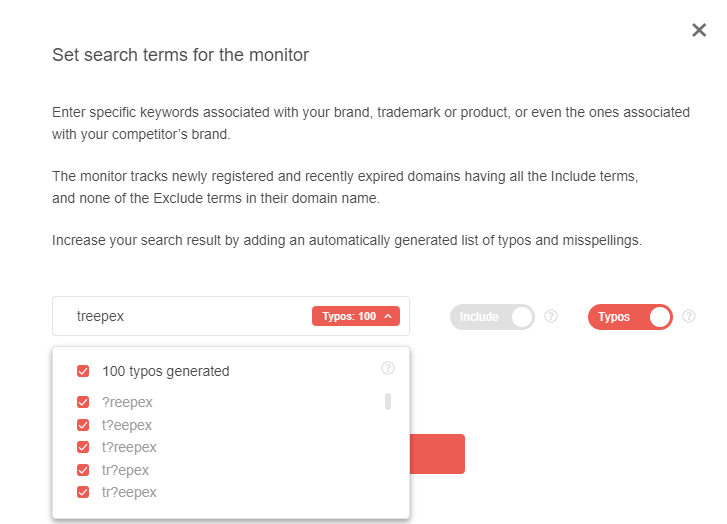Uncheck the '100 typos generated' checkbox
This screenshot has height=524, width=727.
coord(83,371)
